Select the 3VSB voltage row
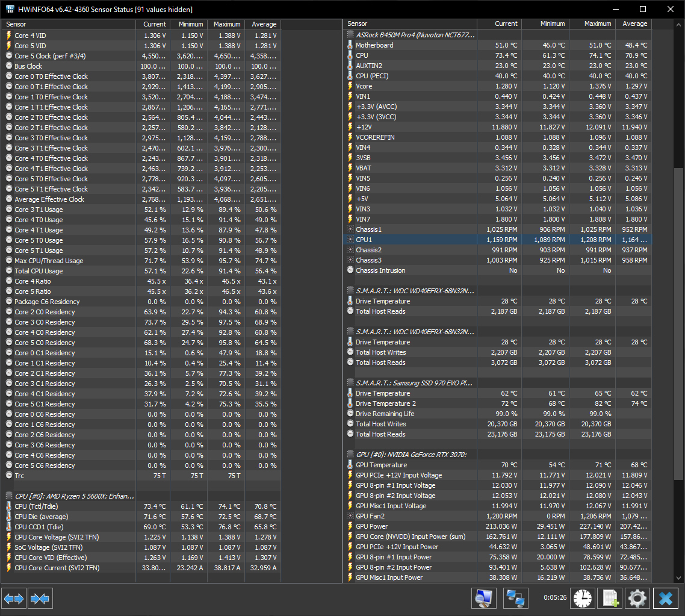This screenshot has width=685, height=616. [x=498, y=158]
